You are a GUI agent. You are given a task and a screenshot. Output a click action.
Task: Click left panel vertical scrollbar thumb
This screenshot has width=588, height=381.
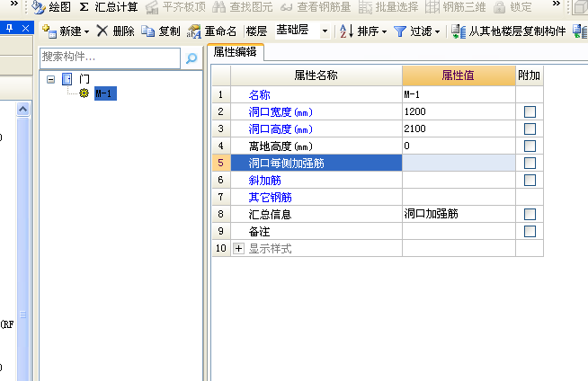(22, 249)
